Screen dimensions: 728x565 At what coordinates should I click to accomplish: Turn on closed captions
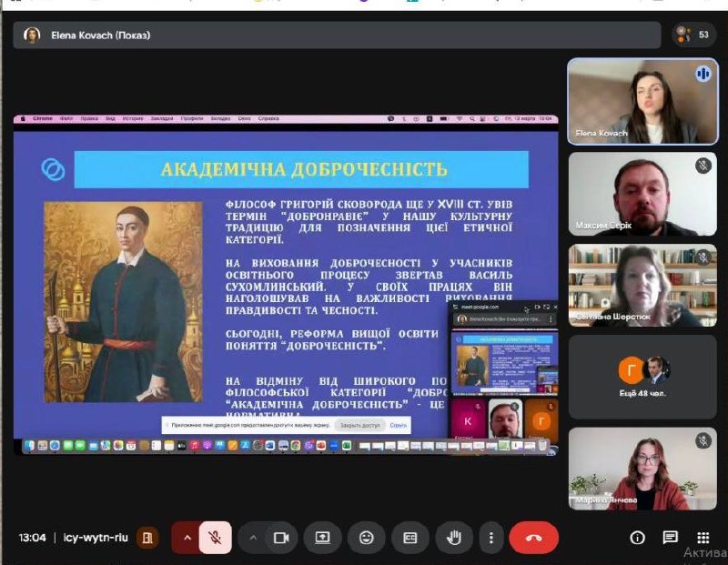coord(410,538)
